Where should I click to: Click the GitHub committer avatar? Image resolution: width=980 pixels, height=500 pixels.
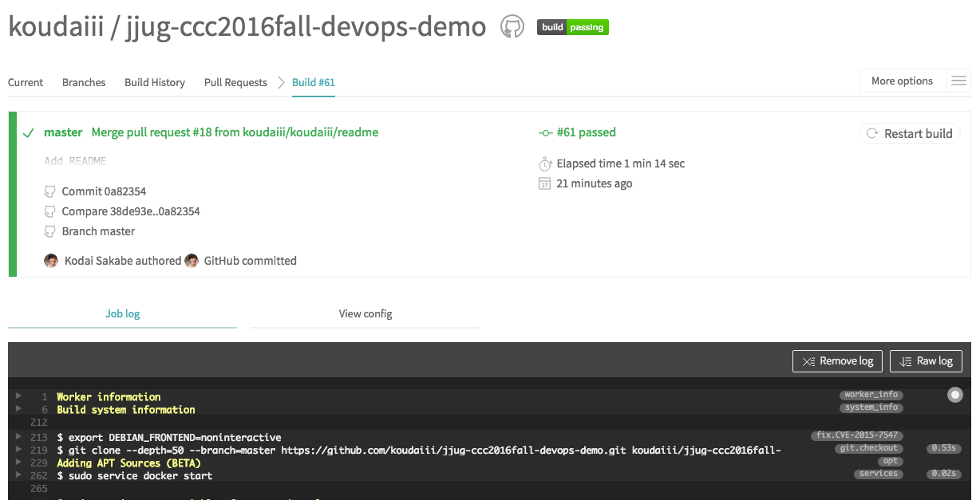tap(192, 261)
